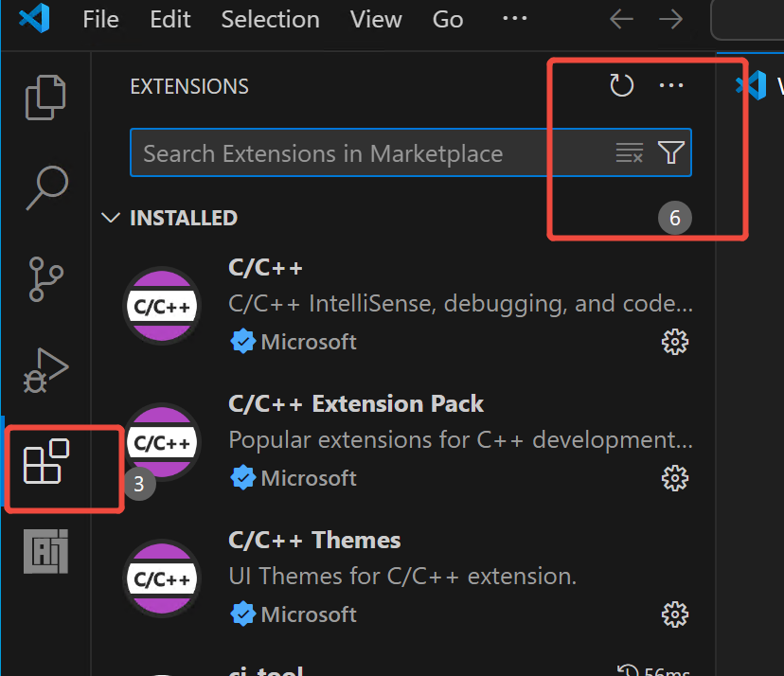
Task: Open the Search view icon
Action: coord(45,187)
